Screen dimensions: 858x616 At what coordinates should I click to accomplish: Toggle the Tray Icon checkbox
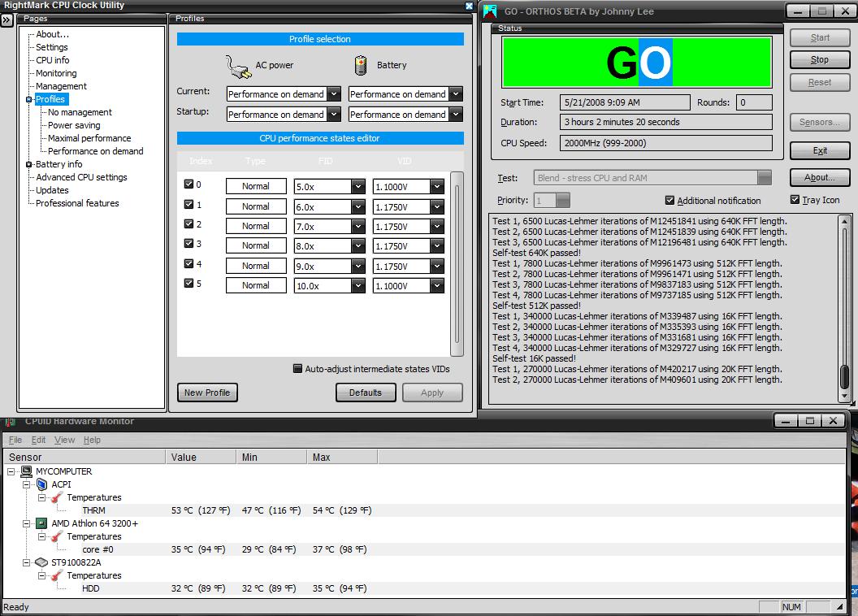tap(795, 200)
